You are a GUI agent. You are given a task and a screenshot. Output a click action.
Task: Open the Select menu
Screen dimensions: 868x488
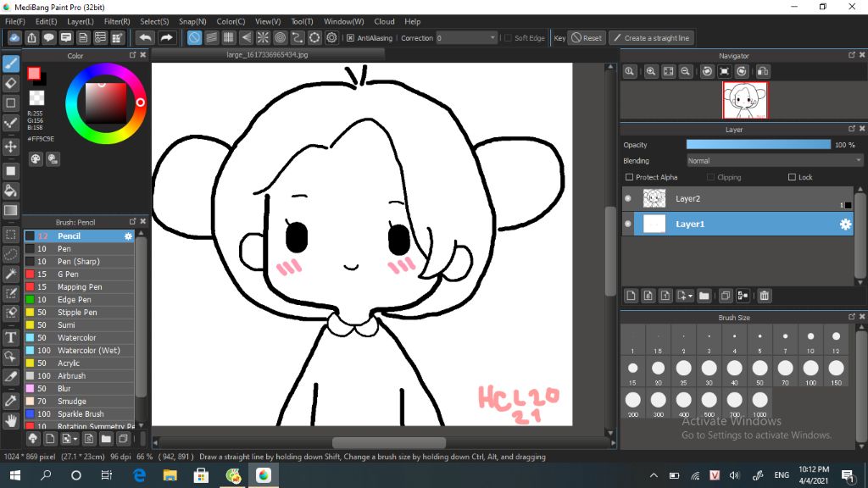tap(154, 21)
